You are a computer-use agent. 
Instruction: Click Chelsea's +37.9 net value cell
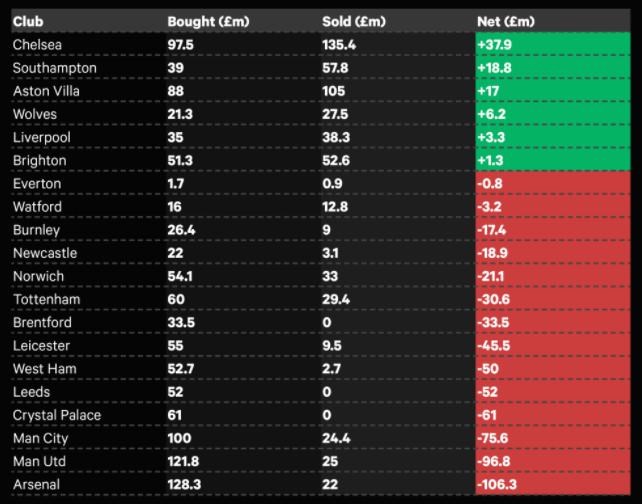[556, 45]
